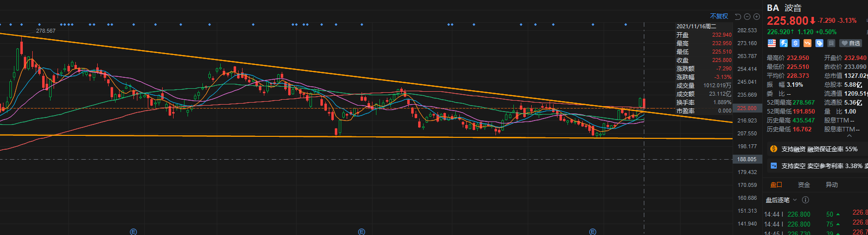This screenshot has height=235, width=868.
Task: Expand the 盘后逐笔 dropdown
Action: pos(781,200)
